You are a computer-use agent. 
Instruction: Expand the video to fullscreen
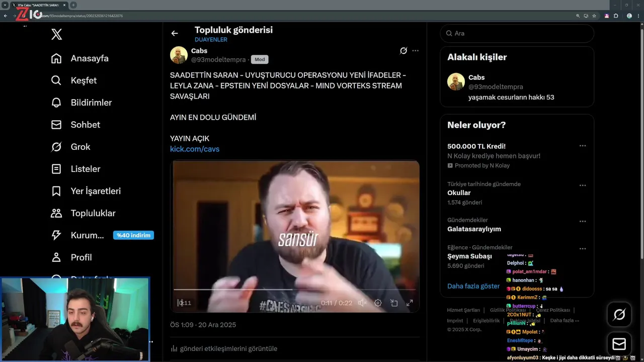click(410, 303)
